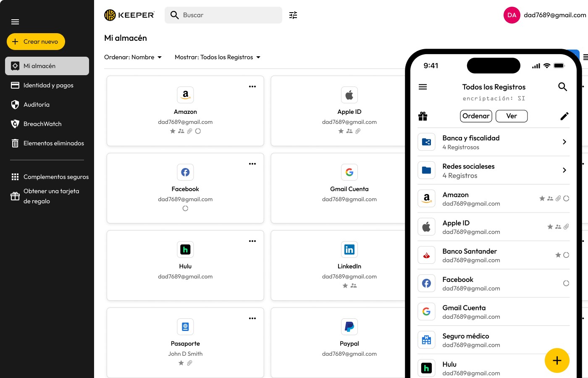Image resolution: width=588 pixels, height=378 pixels.
Task: Open Elementos eliminados
Action: tap(47, 143)
